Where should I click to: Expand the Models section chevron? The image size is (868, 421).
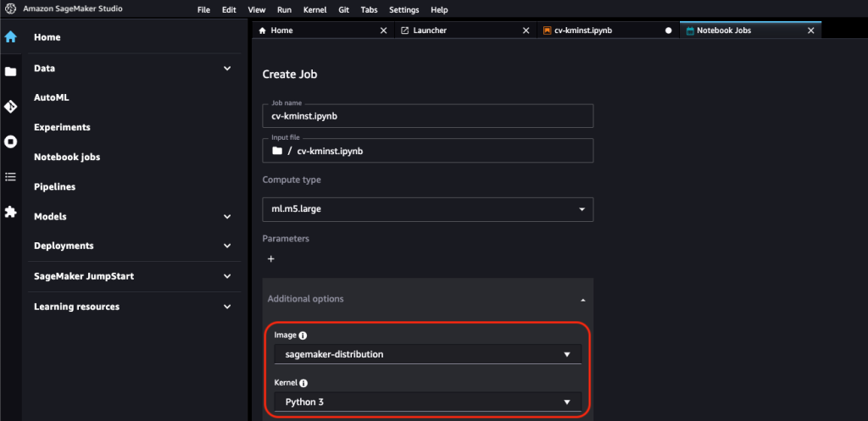pos(227,216)
